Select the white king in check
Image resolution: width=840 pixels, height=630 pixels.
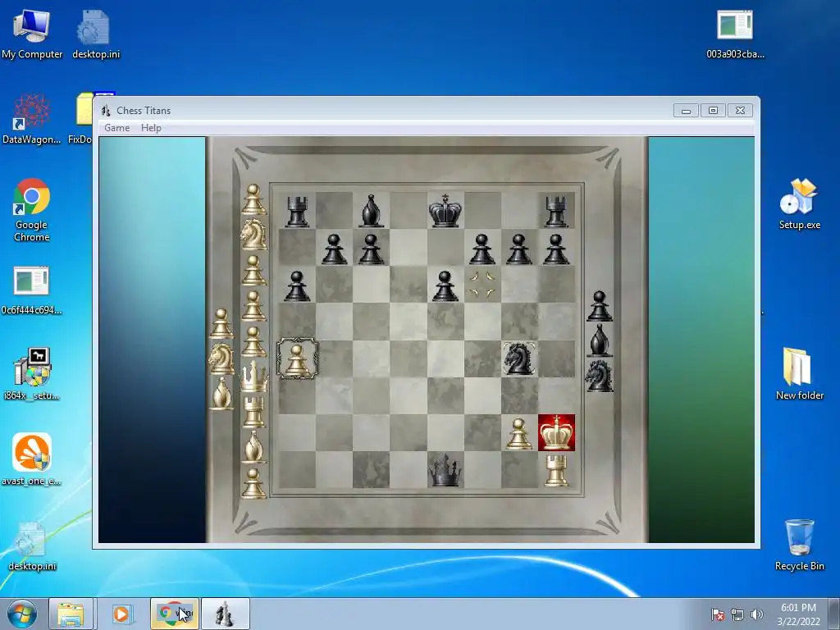click(556, 432)
